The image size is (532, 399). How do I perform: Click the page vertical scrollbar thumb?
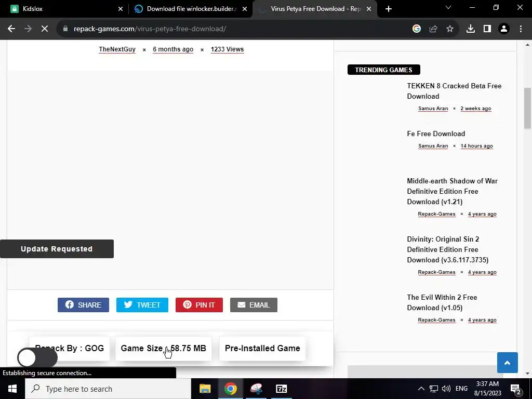[x=527, y=108]
